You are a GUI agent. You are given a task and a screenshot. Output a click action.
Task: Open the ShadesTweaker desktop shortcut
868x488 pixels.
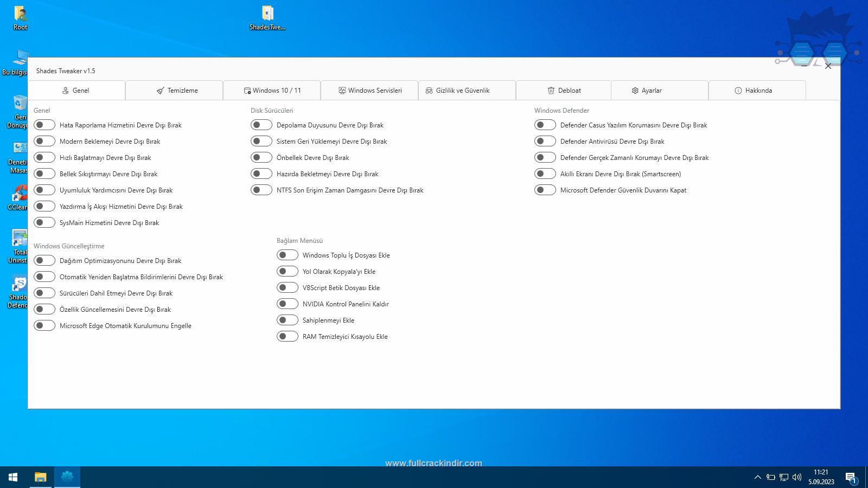(267, 17)
